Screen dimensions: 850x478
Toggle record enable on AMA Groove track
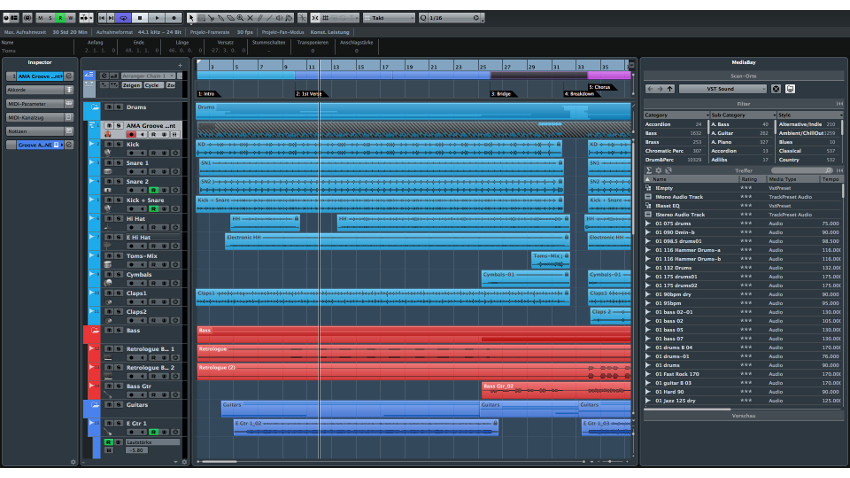129,134
